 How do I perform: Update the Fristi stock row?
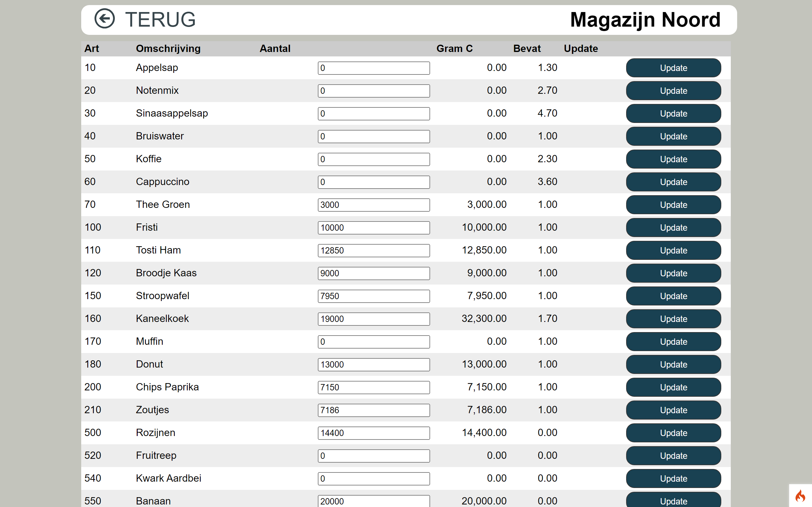coord(673,227)
